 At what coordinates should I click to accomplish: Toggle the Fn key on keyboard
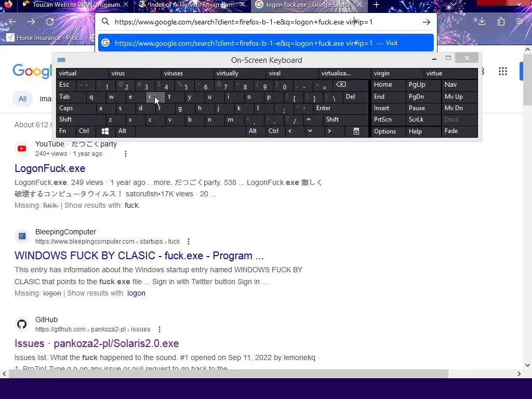point(66,131)
